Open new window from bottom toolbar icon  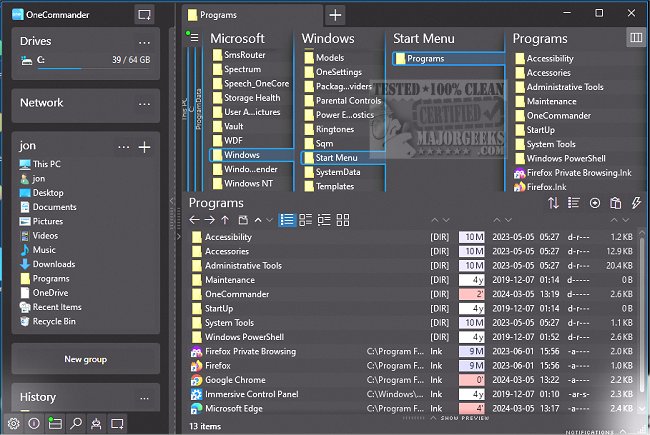(117, 423)
